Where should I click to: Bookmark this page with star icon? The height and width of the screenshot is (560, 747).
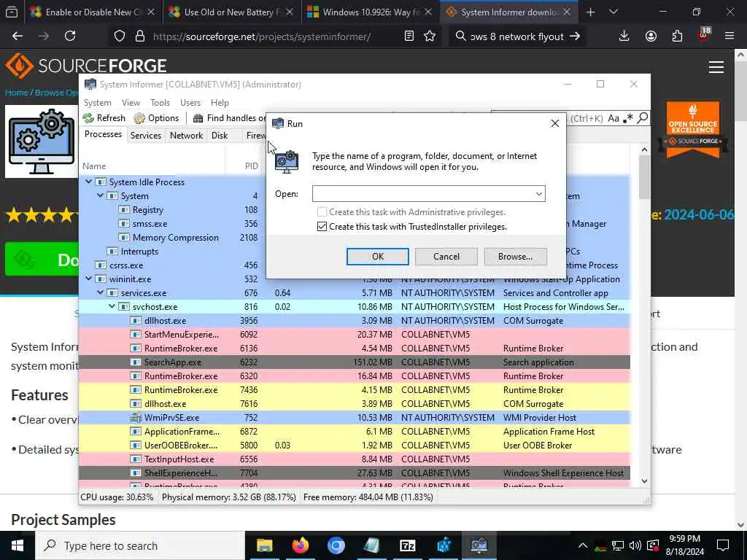[x=430, y=36]
